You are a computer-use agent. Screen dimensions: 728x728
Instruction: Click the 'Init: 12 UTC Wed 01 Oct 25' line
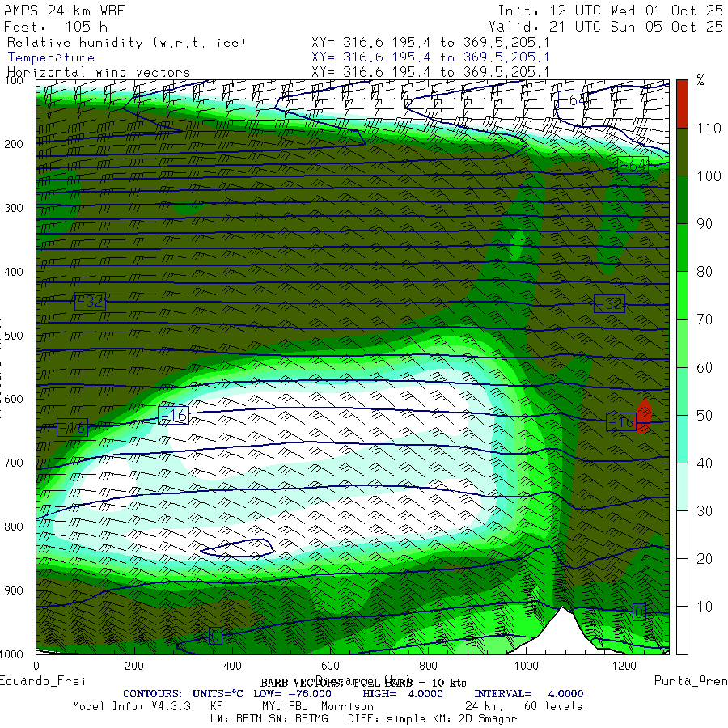pos(610,11)
